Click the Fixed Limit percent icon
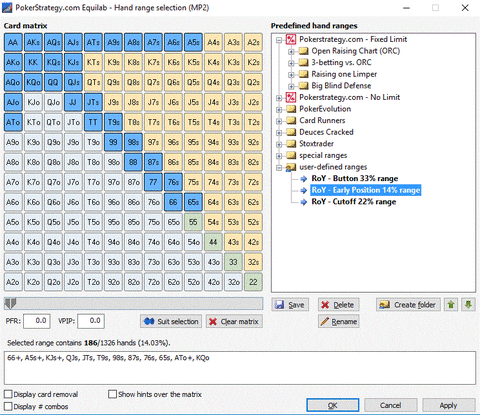The width and height of the screenshot is (480, 415). coord(291,40)
